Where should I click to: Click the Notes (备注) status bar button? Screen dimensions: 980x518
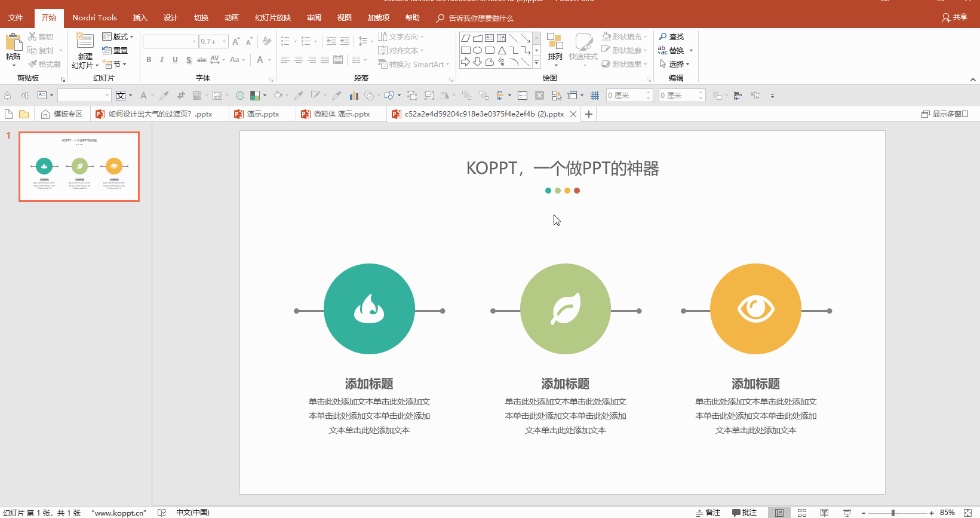pos(708,513)
